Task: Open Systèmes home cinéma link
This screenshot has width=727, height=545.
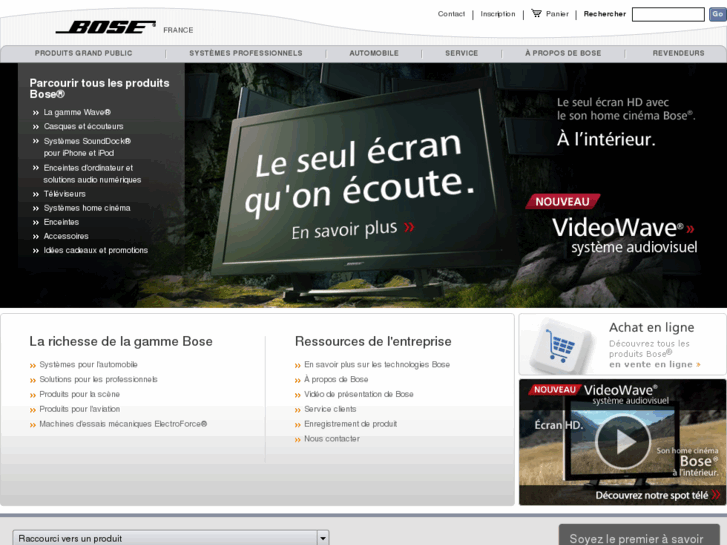Action: tap(87, 208)
